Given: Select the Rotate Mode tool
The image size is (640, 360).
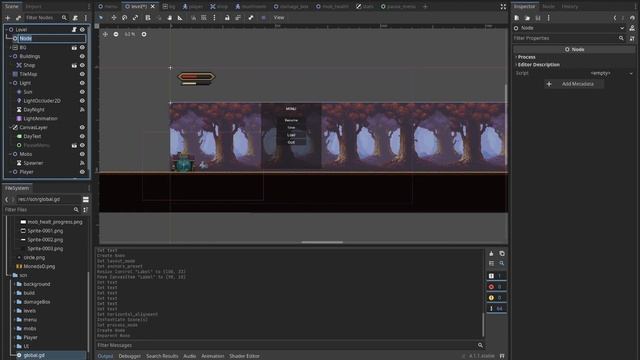Looking at the screenshot, I should coord(124,18).
